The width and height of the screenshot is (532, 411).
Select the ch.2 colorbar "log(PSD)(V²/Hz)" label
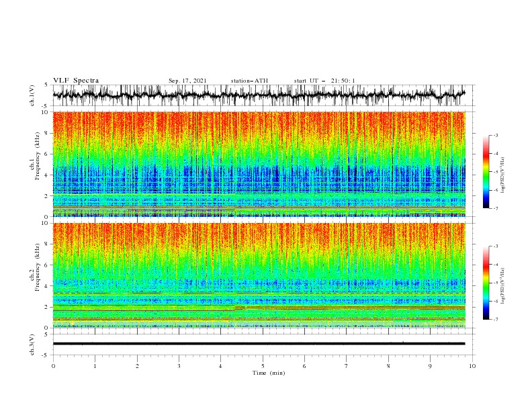click(x=502, y=286)
